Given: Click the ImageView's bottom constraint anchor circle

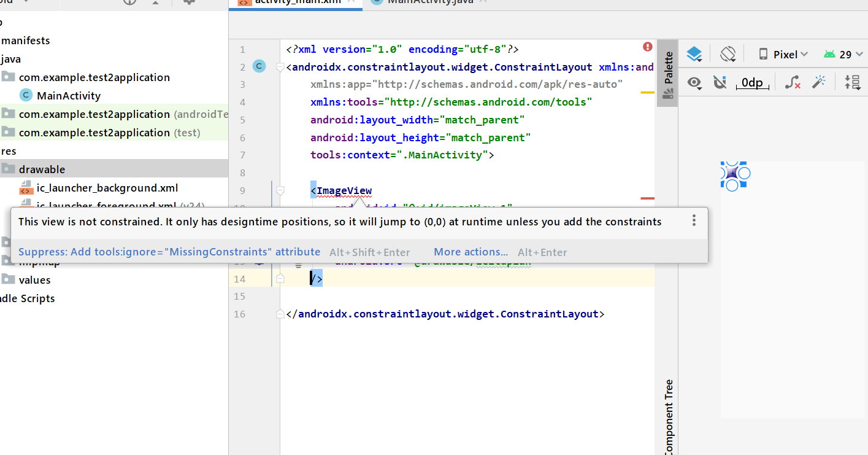Looking at the screenshot, I should coord(732,185).
